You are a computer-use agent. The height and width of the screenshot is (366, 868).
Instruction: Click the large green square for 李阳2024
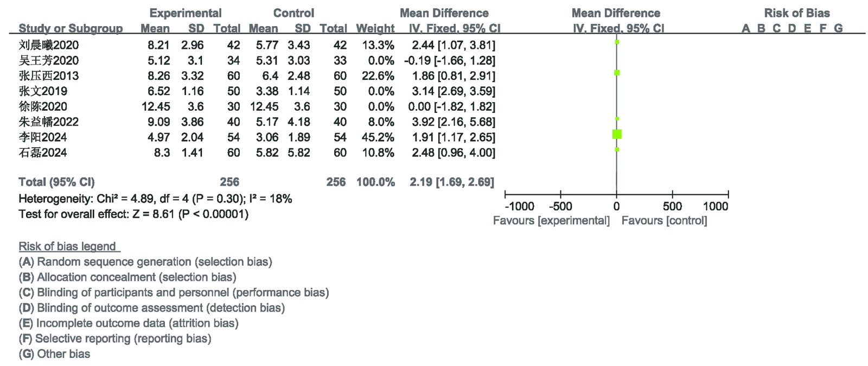pyautogui.click(x=616, y=134)
